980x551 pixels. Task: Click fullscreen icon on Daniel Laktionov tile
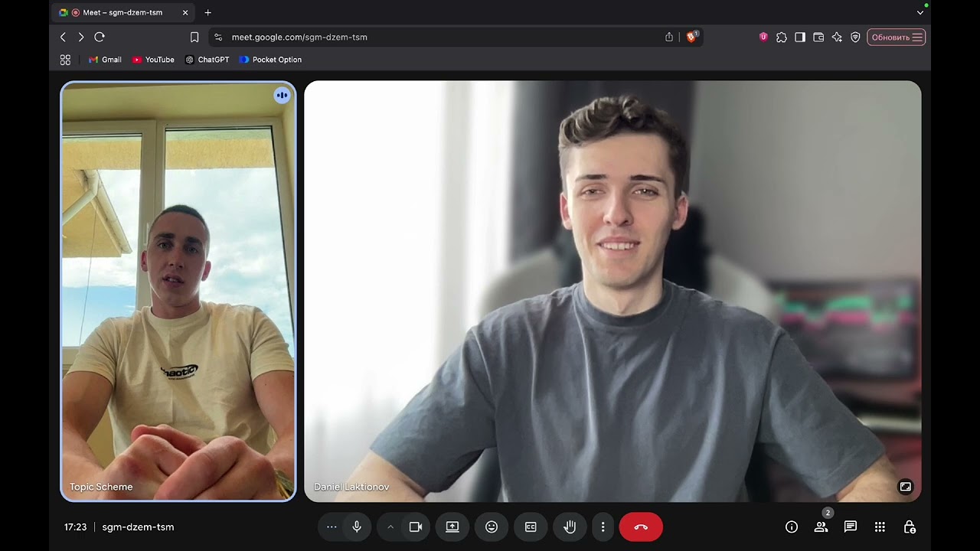point(906,487)
